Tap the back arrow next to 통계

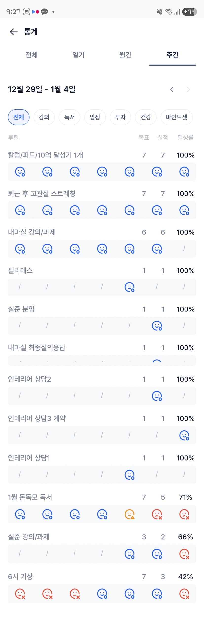pyautogui.click(x=14, y=32)
